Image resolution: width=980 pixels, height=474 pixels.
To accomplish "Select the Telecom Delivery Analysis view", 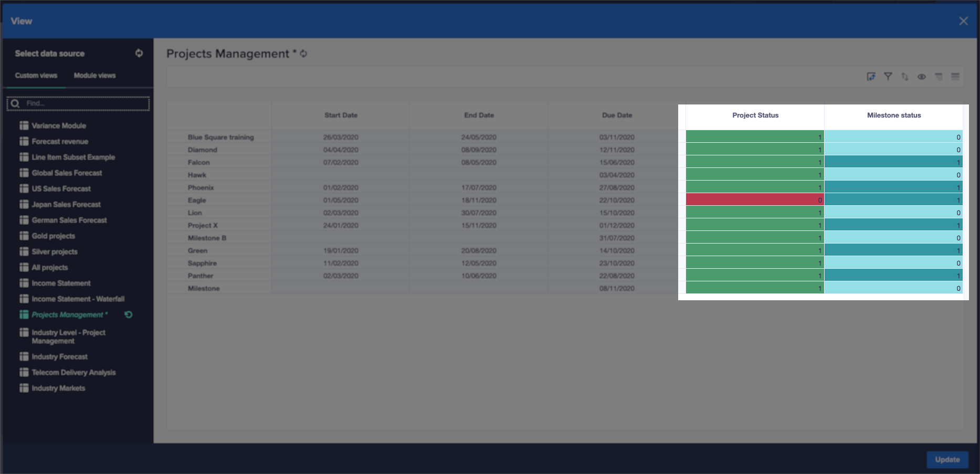I will [73, 372].
